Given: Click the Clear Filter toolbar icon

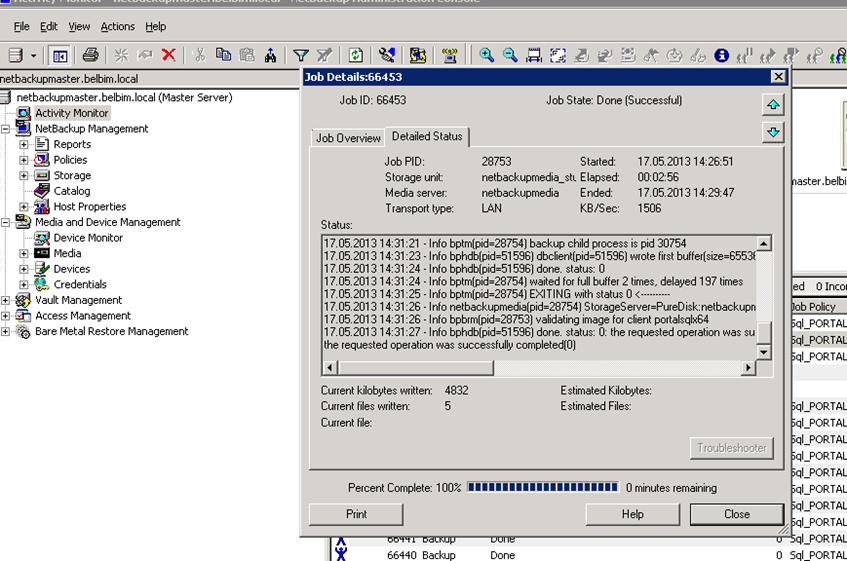Looking at the screenshot, I should (x=325, y=55).
